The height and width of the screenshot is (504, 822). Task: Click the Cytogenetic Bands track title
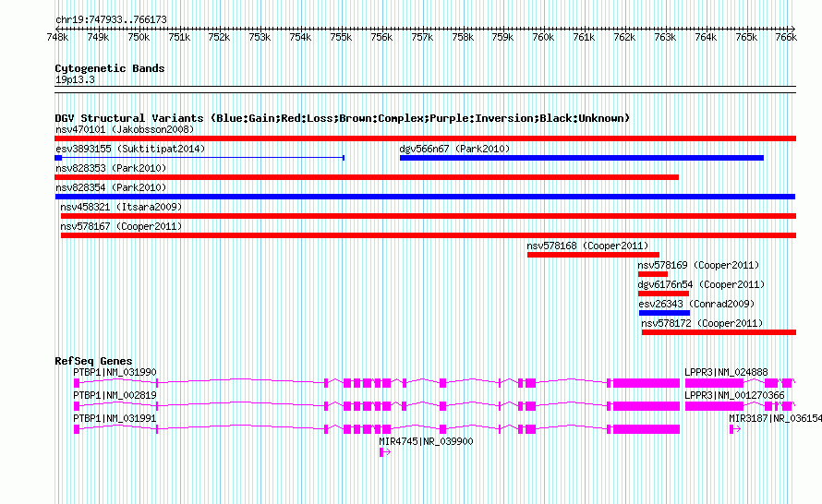tap(110, 68)
